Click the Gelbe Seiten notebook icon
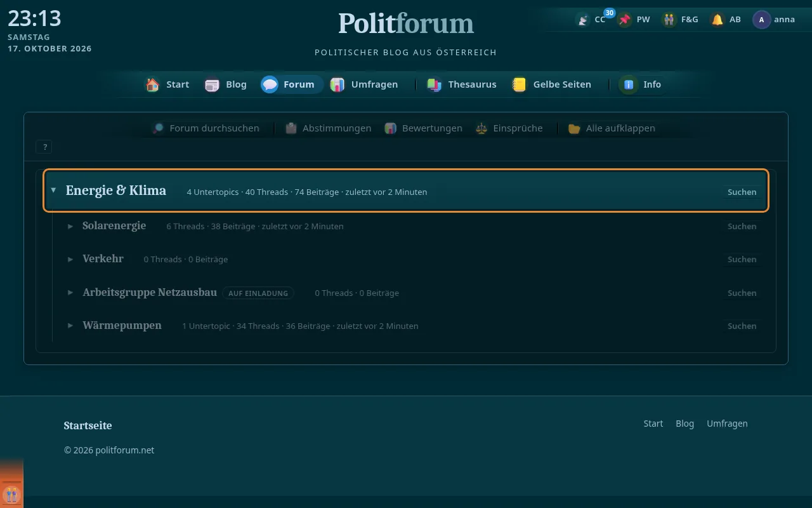 [519, 84]
